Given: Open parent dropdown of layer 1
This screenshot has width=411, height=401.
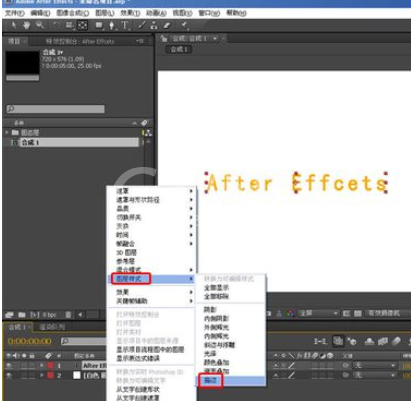Looking at the screenshot, I should (375, 366).
